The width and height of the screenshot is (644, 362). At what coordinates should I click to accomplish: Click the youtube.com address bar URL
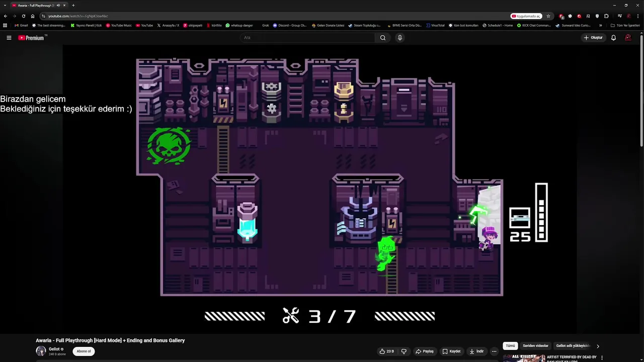78,16
